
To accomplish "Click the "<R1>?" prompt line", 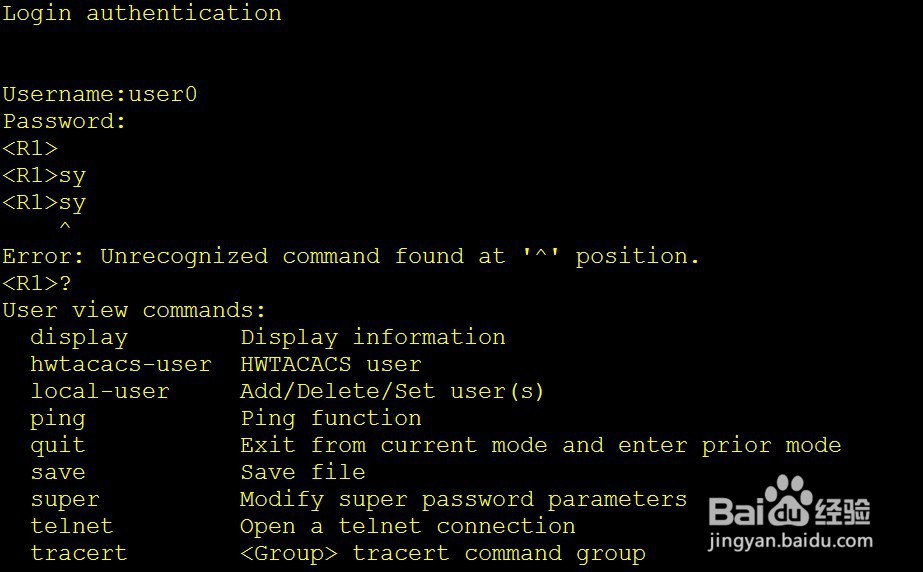I will 37,283.
